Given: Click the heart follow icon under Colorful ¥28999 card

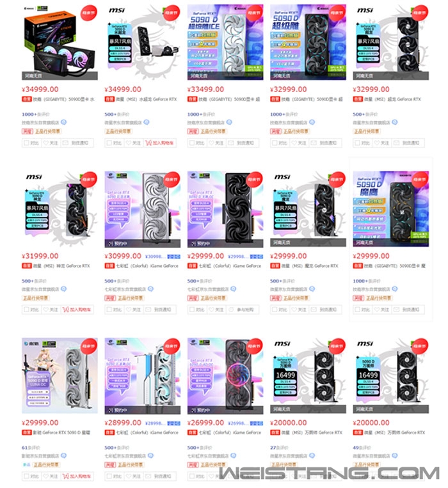Looking at the screenshot, I should coord(129,476).
